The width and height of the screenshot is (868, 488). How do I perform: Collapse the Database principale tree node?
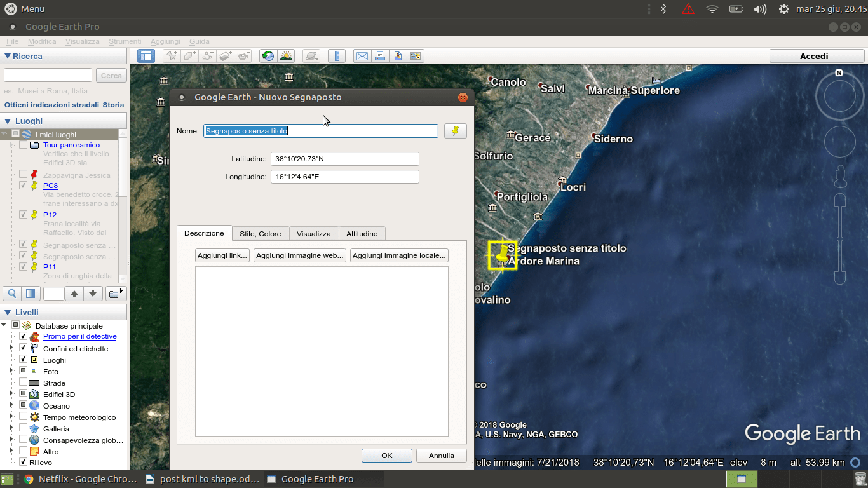(5, 325)
